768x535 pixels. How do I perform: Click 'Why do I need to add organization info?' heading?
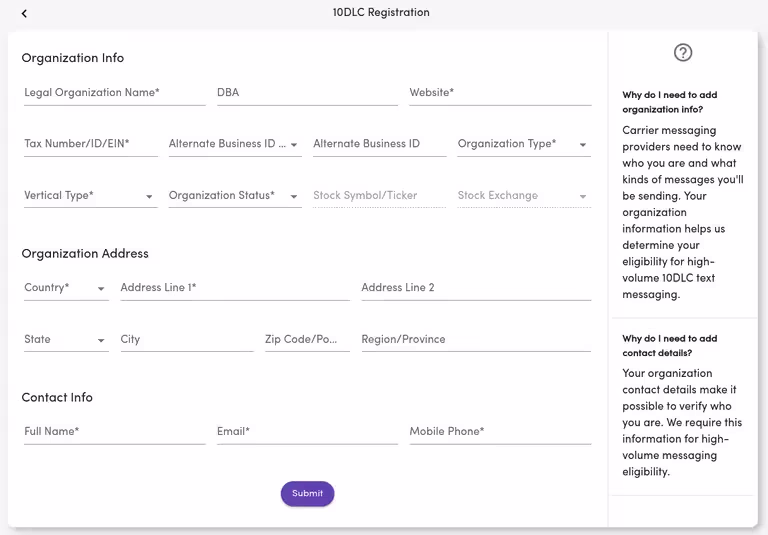[670, 102]
